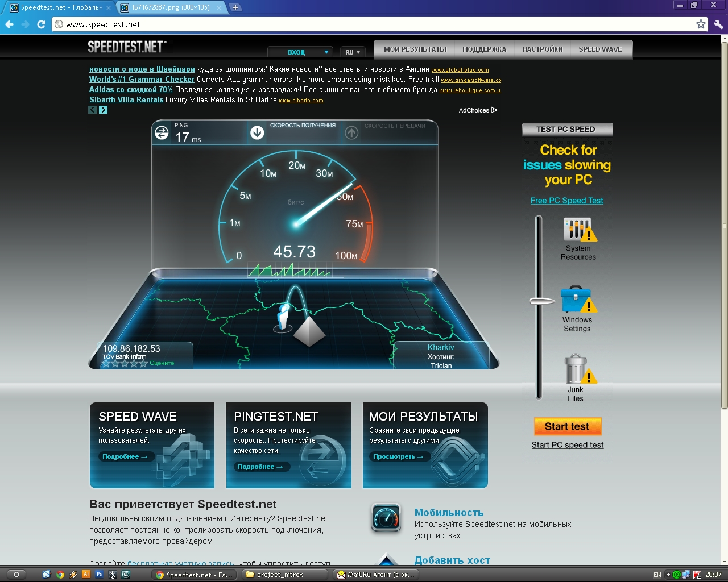Open the Sibarth Villa Rentals ad link
The image size is (728, 582).
tap(126, 100)
